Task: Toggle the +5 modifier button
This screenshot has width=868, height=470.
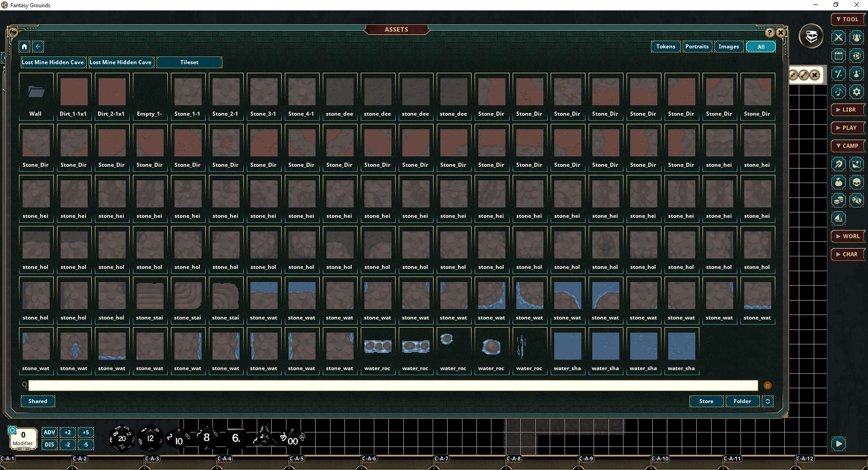Action: [85, 432]
